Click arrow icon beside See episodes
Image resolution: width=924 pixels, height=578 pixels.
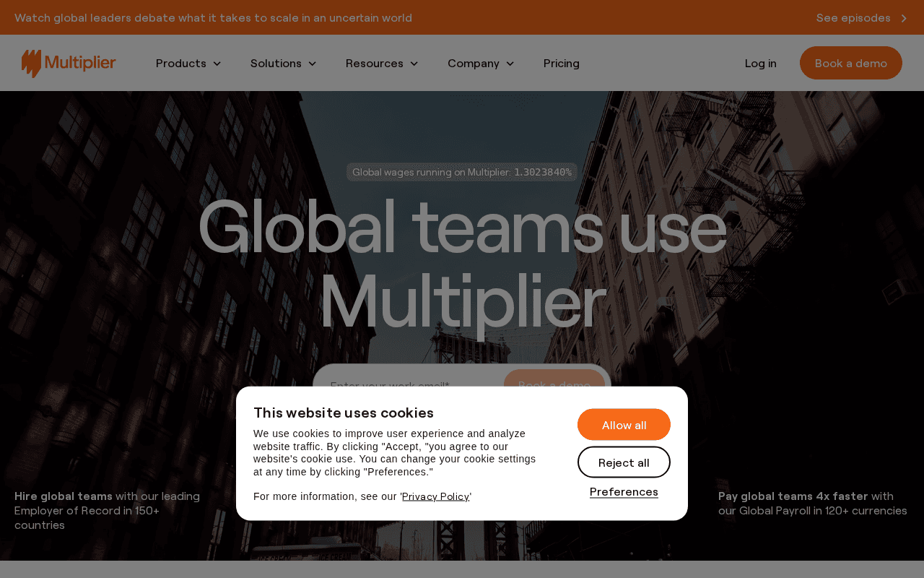point(904,18)
